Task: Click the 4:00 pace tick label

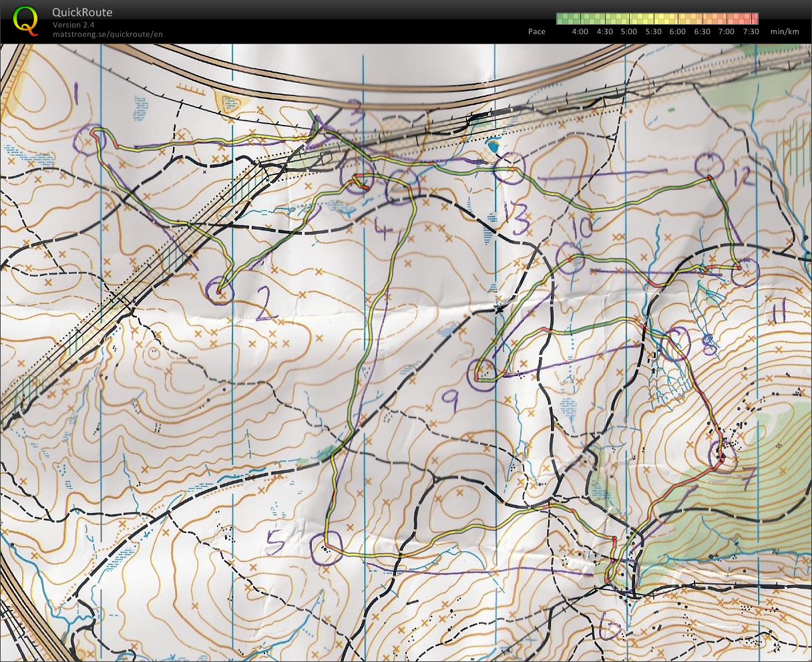Action: (x=580, y=31)
